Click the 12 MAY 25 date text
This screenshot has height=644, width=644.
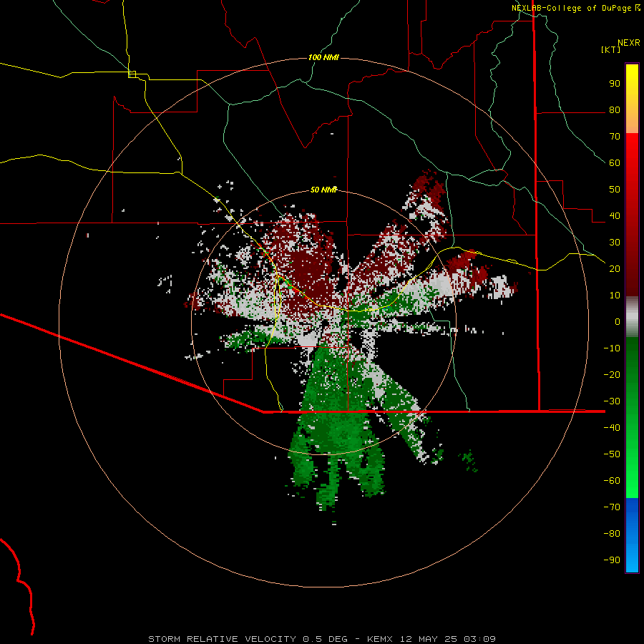(x=429, y=639)
